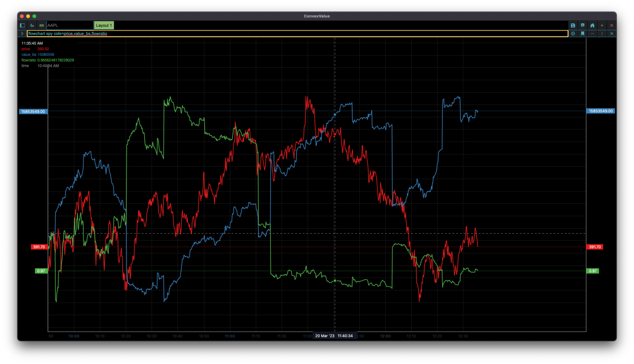634x364 pixels.
Task: Split panel horizontally with dash icon
Action: [x=592, y=34]
